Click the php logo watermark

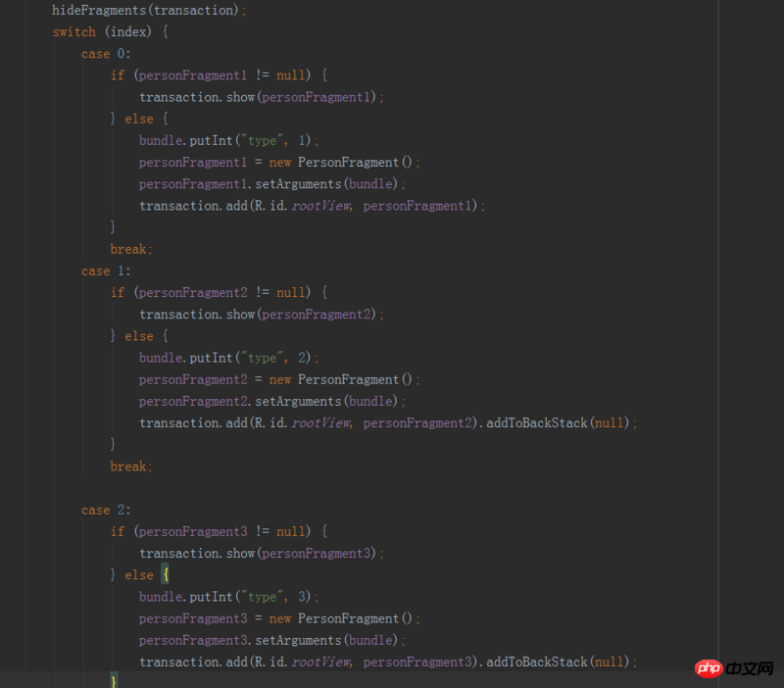709,668
